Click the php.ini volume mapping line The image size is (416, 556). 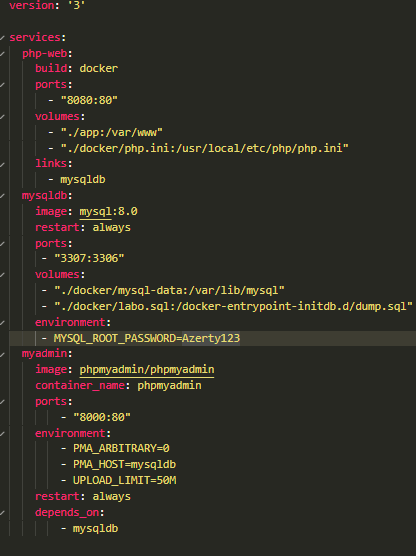pyautogui.click(x=205, y=148)
